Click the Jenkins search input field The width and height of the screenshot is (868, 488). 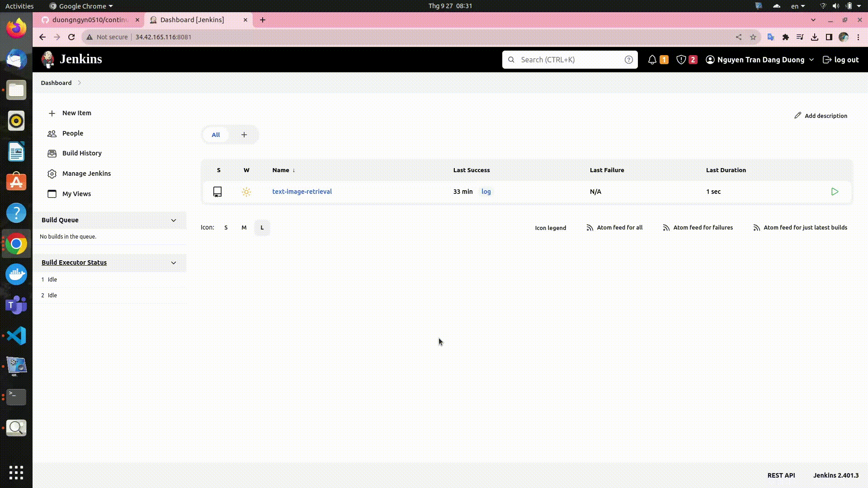570,60
